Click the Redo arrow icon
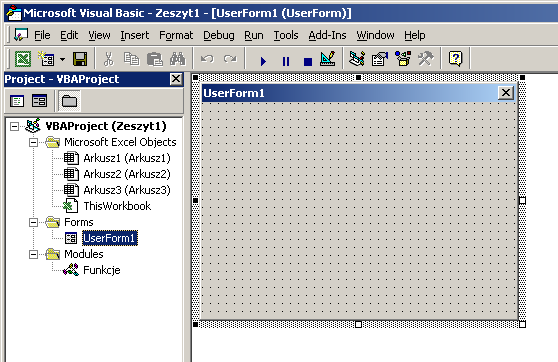Viewport: 558px width, 362px height. tap(230, 59)
